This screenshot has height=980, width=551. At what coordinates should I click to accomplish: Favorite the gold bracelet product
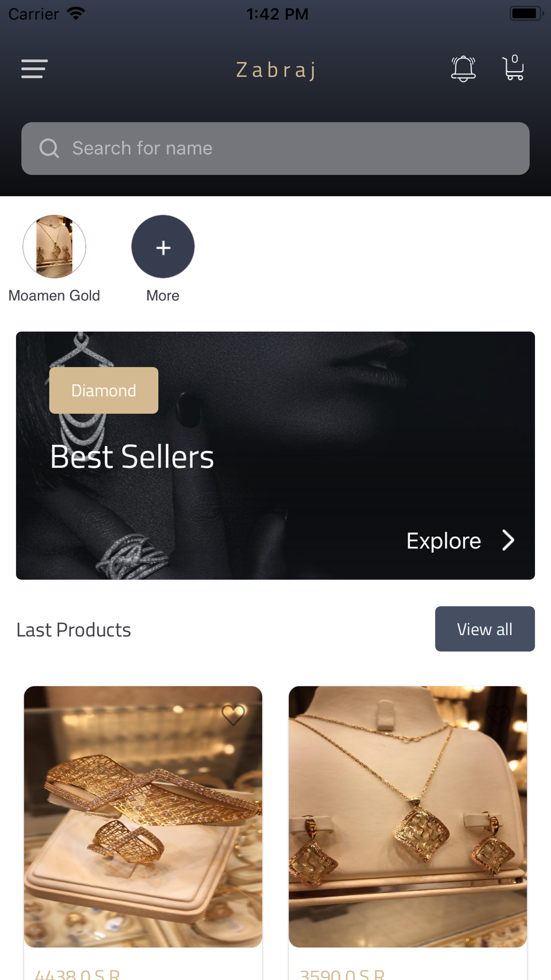click(233, 715)
